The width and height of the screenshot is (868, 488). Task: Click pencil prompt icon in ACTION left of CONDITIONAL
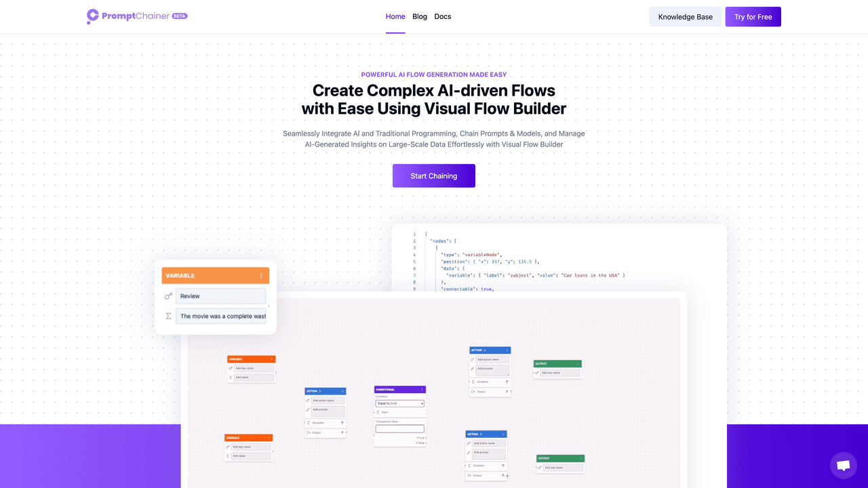pyautogui.click(x=308, y=409)
